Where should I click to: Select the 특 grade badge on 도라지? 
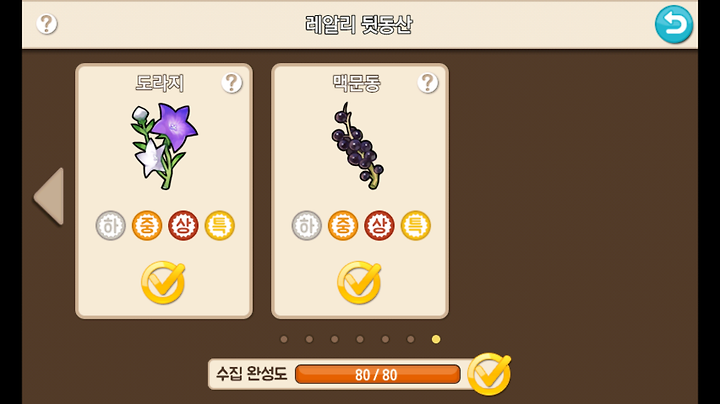(219, 225)
